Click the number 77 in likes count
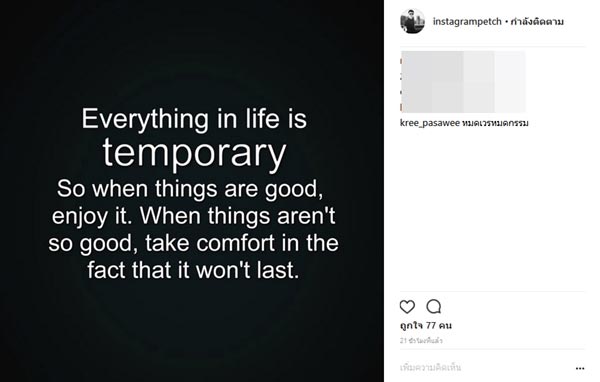The width and height of the screenshot is (600, 382). tap(431, 325)
